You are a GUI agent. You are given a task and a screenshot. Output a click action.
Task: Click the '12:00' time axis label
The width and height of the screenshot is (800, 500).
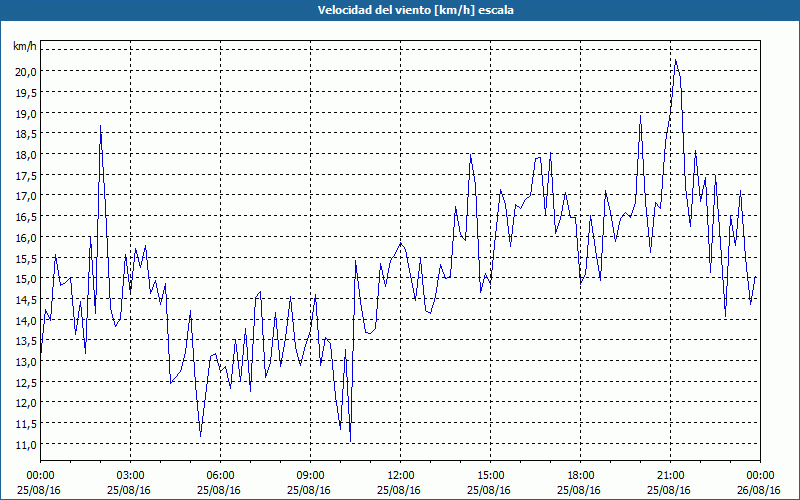(401, 476)
